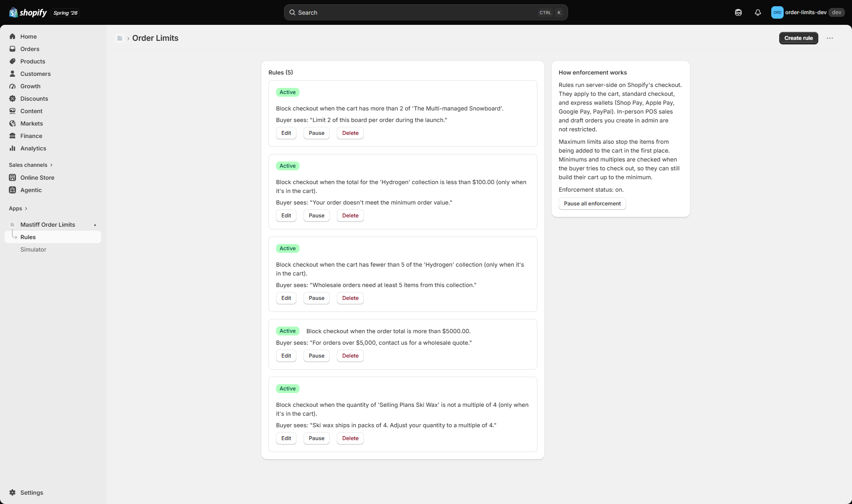Click Pause all enforcement
Screen dimensions: 852x504
[x=592, y=204]
